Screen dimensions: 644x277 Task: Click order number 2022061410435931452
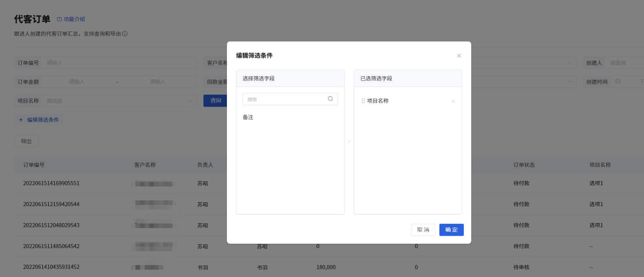tap(51, 267)
